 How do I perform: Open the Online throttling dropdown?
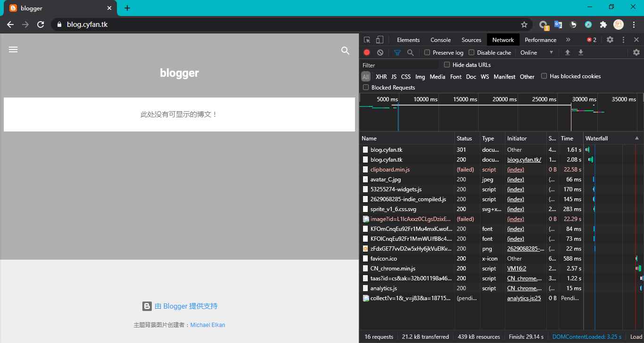point(537,53)
